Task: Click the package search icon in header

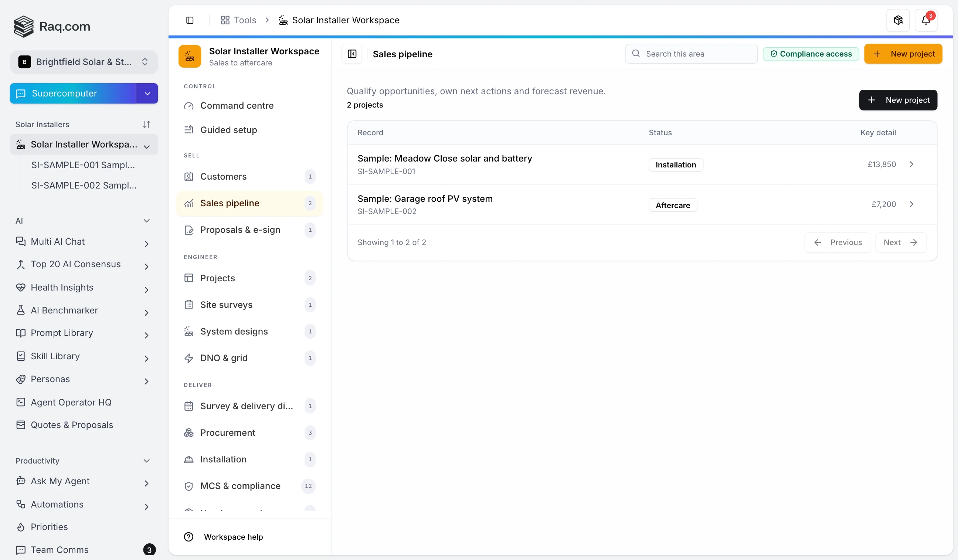Action: point(898,20)
